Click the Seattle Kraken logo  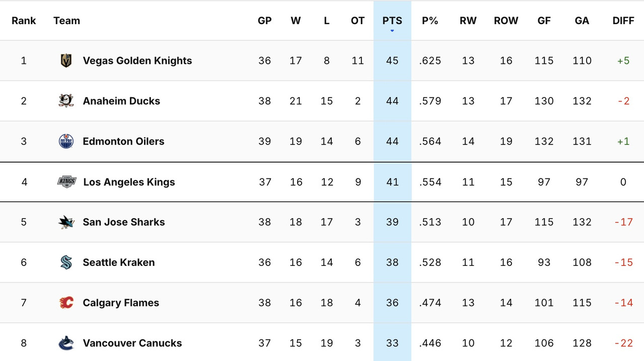65,262
